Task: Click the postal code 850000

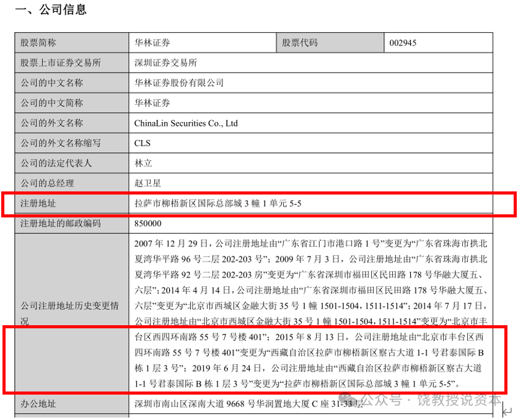Action: tap(147, 224)
